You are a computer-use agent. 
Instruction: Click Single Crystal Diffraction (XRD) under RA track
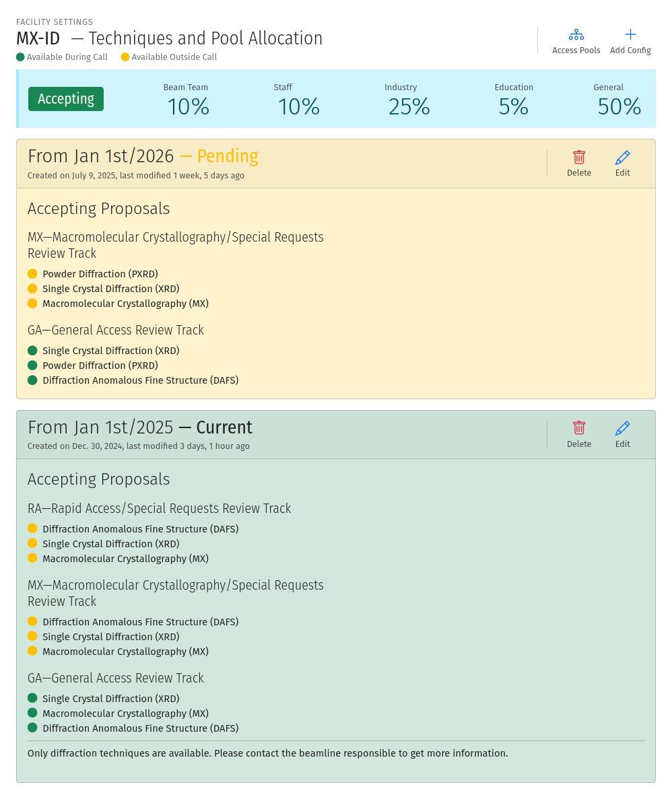[111, 544]
